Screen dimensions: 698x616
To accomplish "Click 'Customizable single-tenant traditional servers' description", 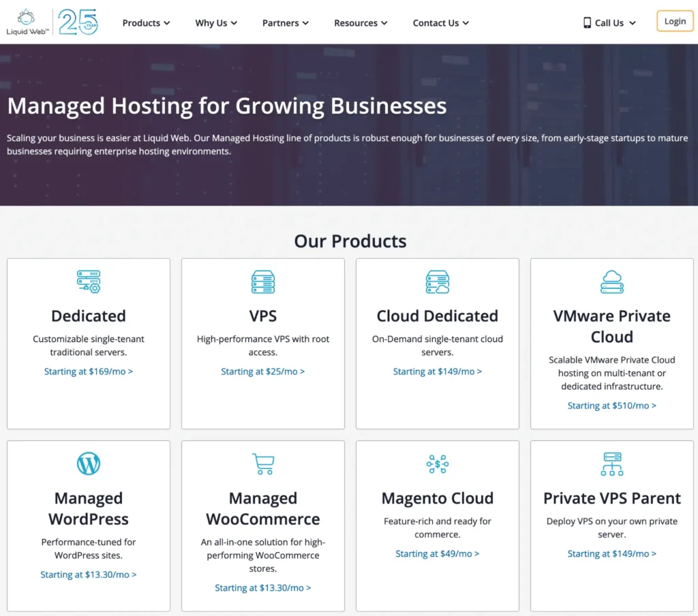I will click(89, 346).
